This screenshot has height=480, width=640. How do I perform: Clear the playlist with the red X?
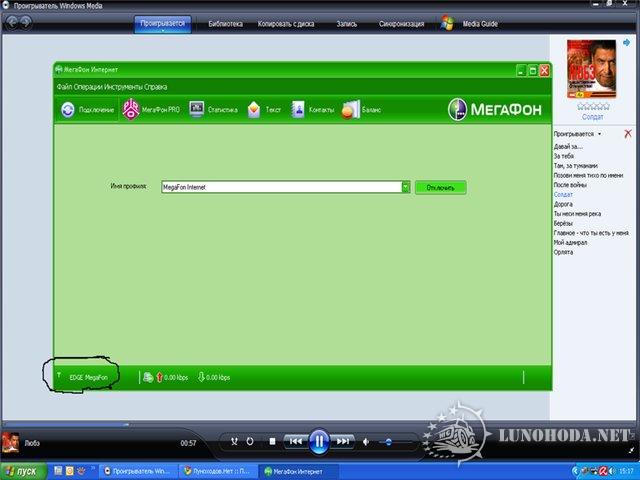click(x=628, y=133)
